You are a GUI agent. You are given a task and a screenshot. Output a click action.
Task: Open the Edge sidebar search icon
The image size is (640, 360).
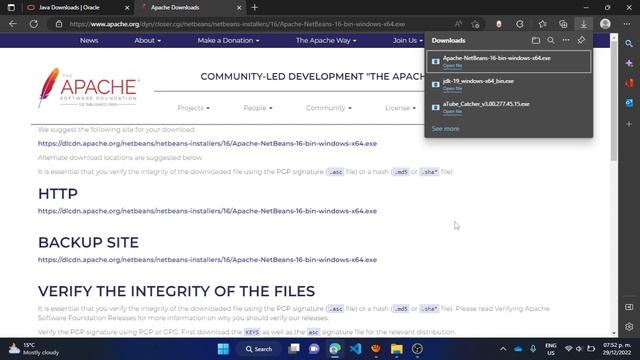coord(629,43)
